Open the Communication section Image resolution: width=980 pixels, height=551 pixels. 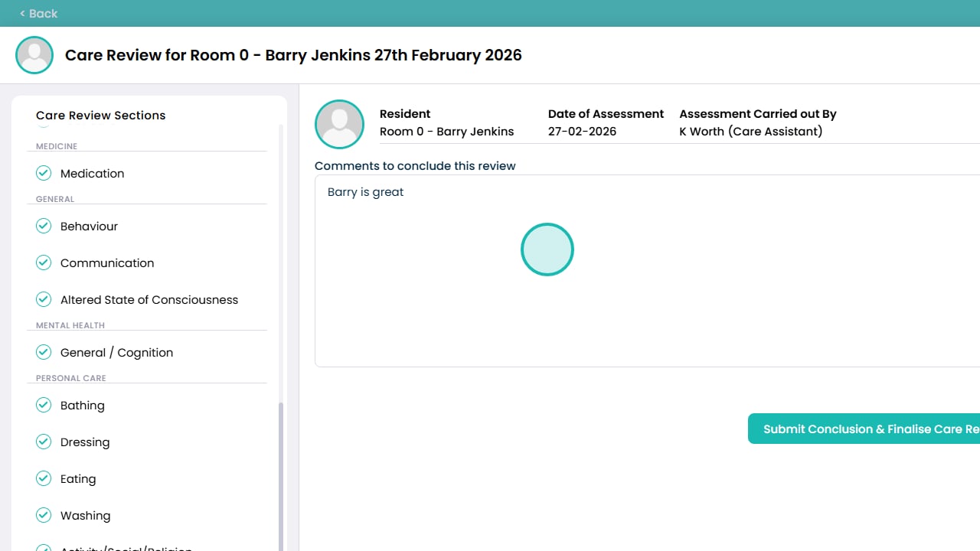(107, 263)
